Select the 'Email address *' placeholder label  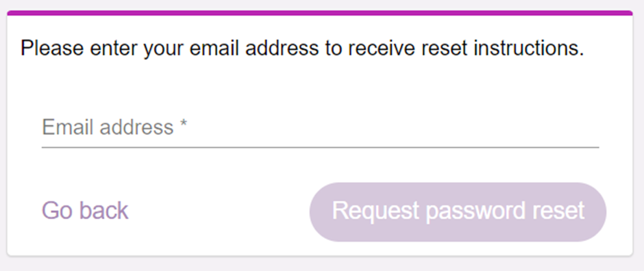click(114, 127)
